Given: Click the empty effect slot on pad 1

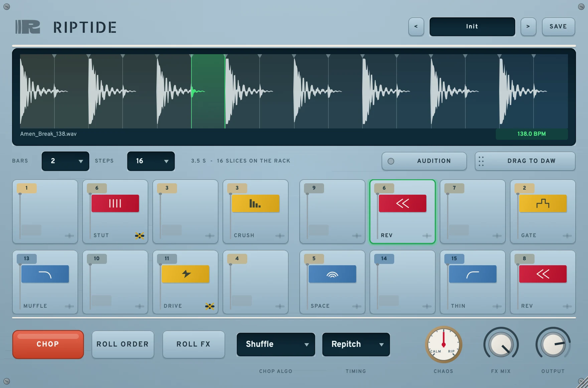Looking at the screenshot, I should pos(31,230).
